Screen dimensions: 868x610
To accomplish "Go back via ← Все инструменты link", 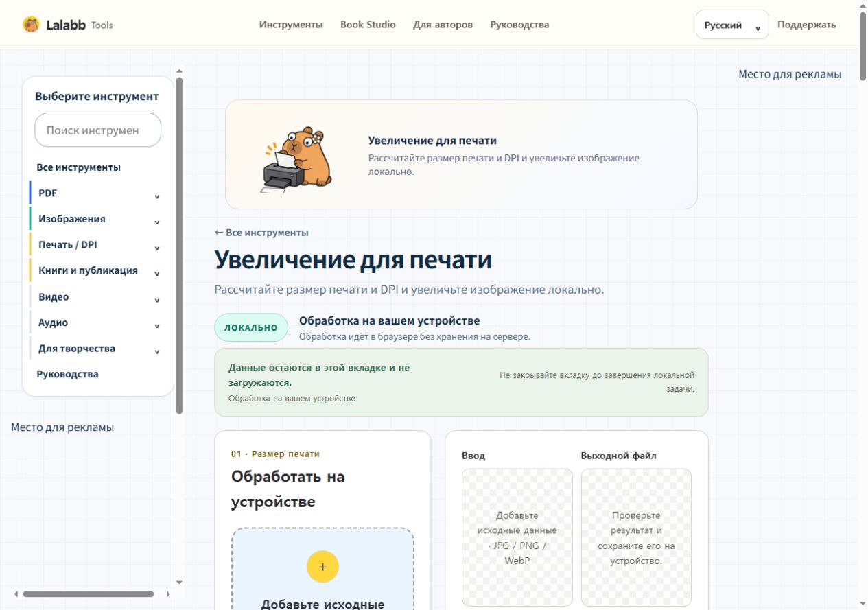I will coord(261,233).
